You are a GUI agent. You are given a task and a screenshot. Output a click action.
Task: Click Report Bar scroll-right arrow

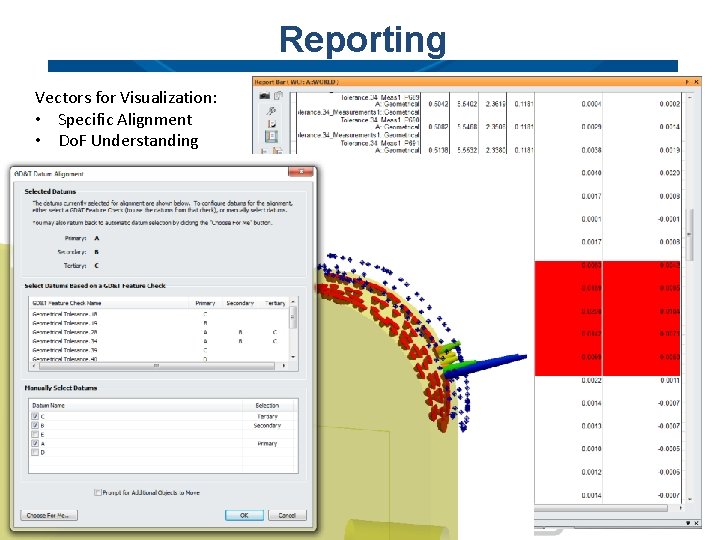681,508
